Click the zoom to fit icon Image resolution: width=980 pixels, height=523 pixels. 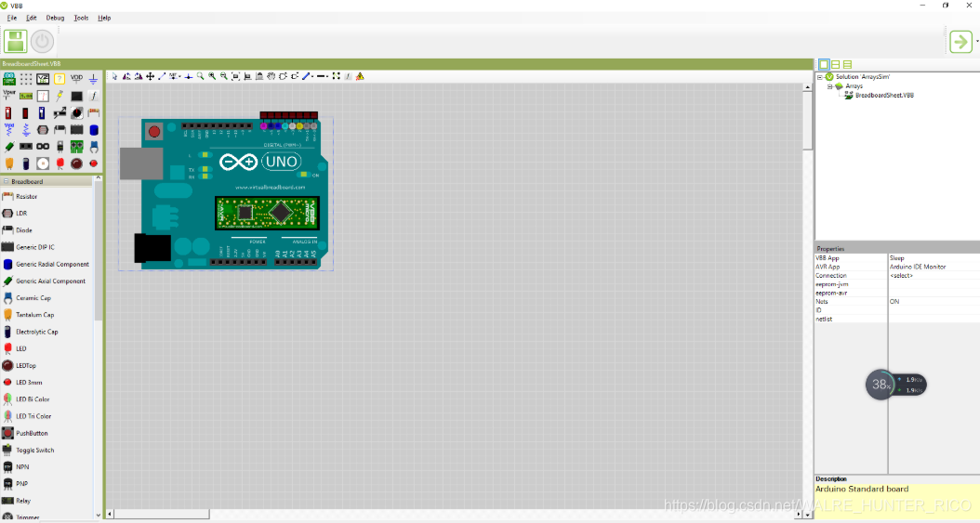[x=235, y=76]
